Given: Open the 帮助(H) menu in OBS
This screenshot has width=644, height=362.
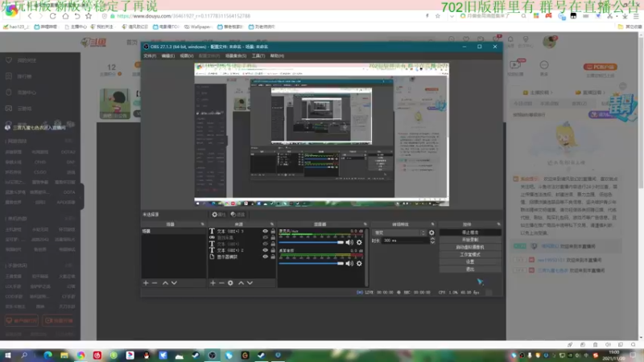Looking at the screenshot, I should pos(277,56).
